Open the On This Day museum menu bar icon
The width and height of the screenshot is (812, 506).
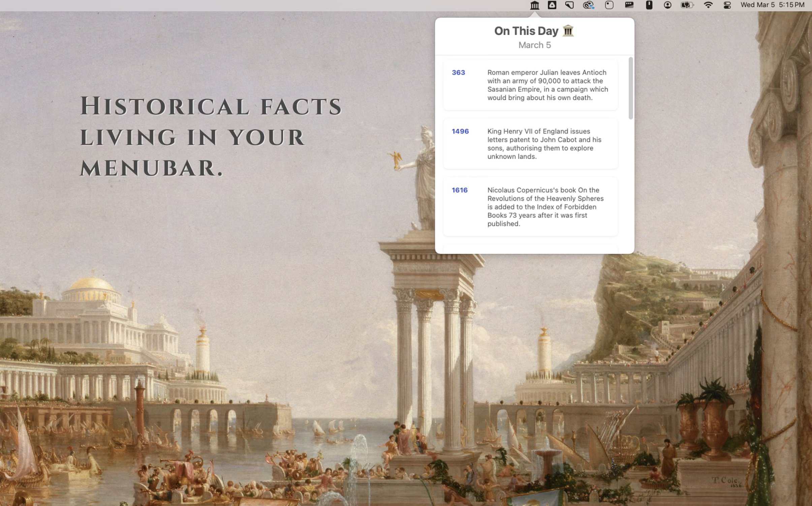[535, 5]
